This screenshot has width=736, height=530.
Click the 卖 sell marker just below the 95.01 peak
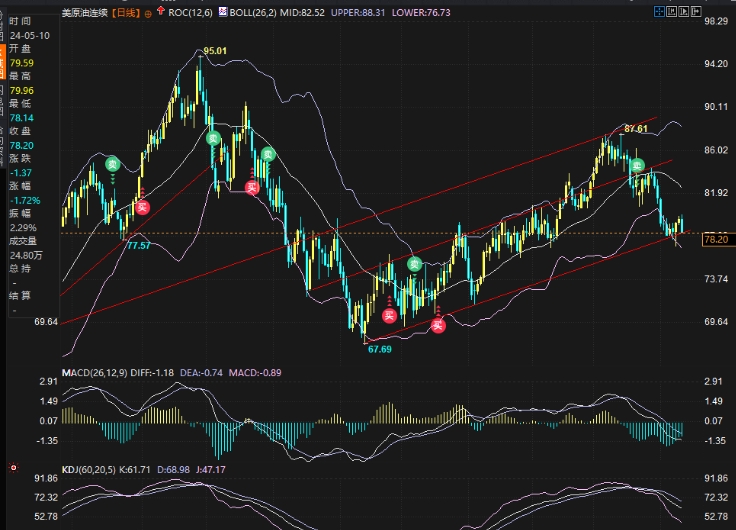(x=214, y=138)
